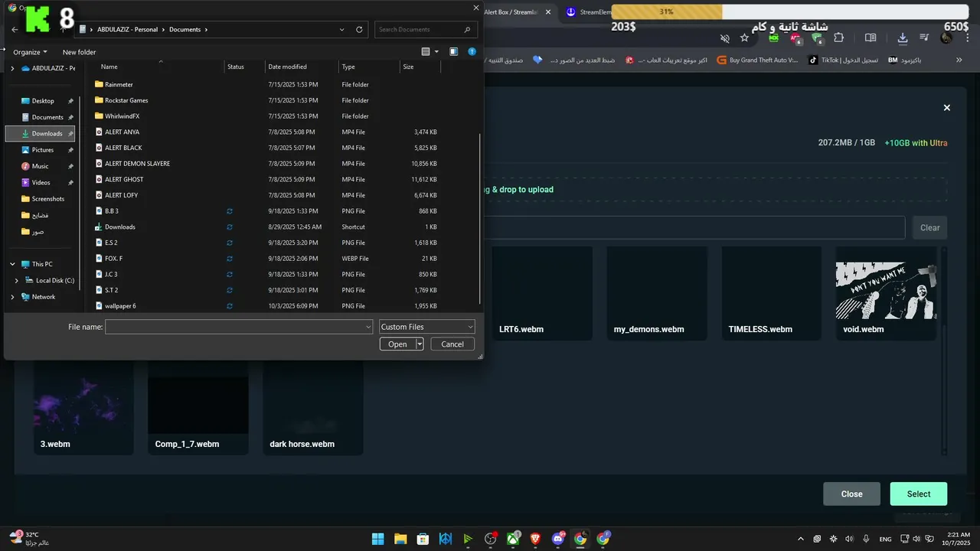Screen dimensions: 980x551
Task: Open the Windows Start menu
Action: [x=377, y=539]
